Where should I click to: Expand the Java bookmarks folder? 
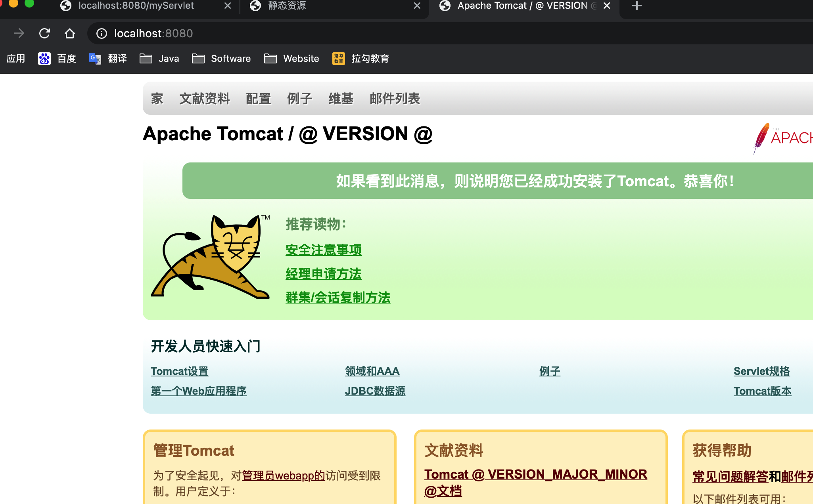pos(159,59)
